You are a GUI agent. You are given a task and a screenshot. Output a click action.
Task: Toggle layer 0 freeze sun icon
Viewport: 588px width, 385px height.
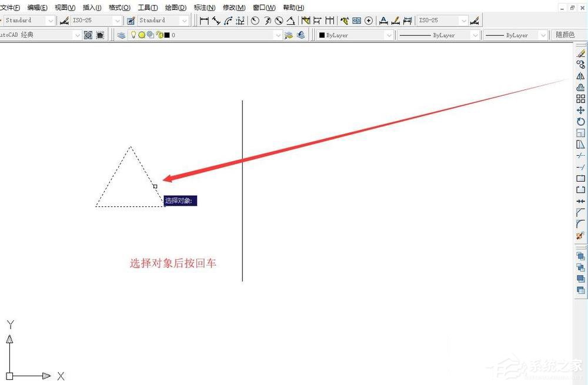142,35
